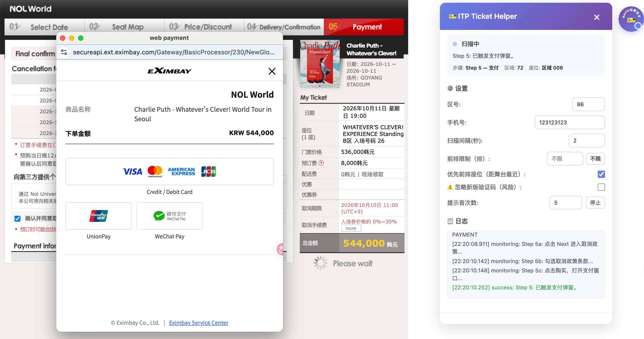Click the Please wait loading spinner
The height and width of the screenshot is (339, 644).
click(320, 263)
